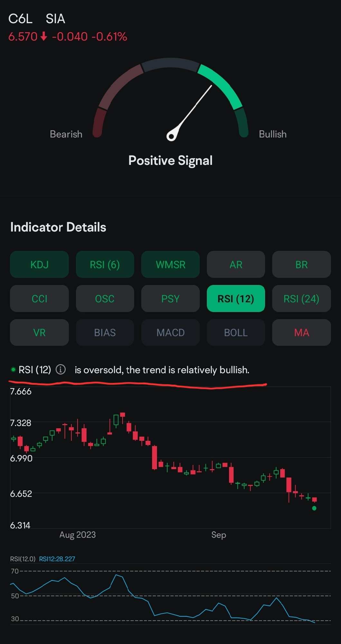Switch to the BR indicator
This screenshot has width=341, height=644.
(301, 264)
